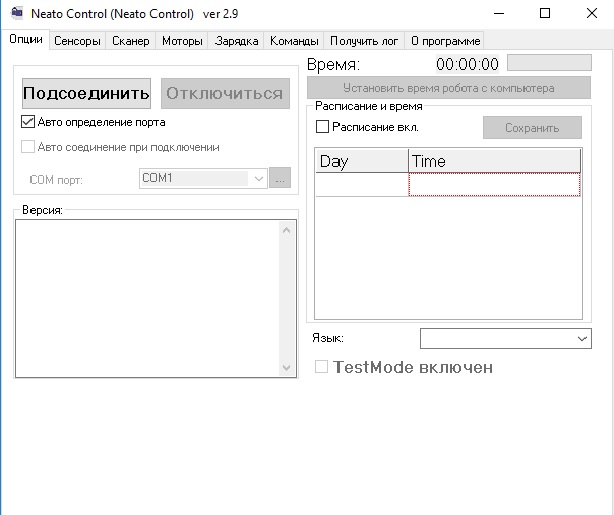Click the Версия box scroll up arrow

tap(287, 230)
